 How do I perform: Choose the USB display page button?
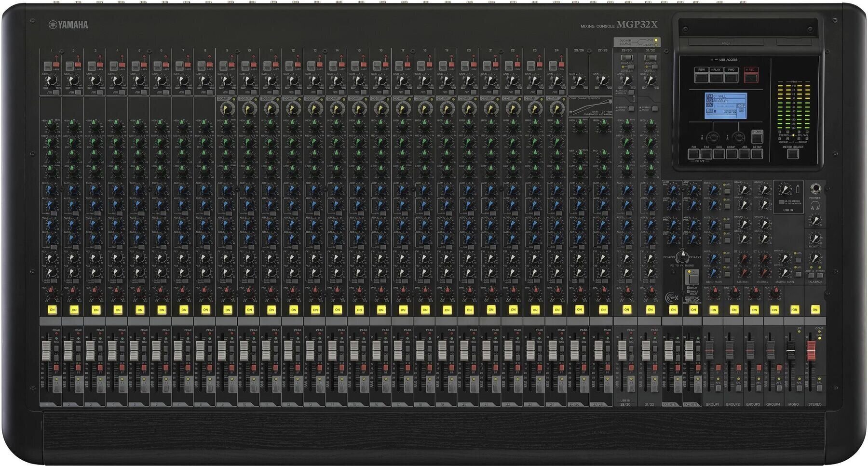(744, 154)
